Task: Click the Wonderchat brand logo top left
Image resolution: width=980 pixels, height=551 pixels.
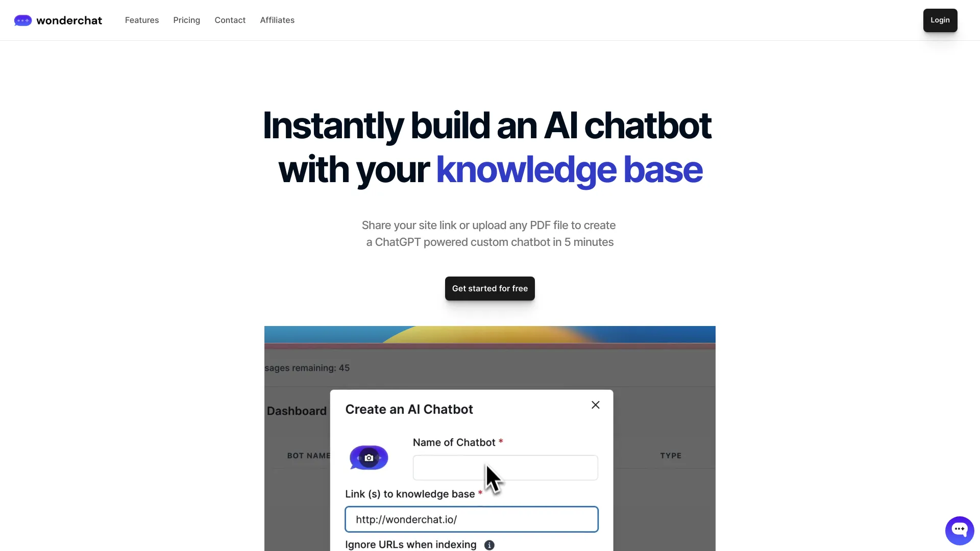Action: [x=58, y=19]
